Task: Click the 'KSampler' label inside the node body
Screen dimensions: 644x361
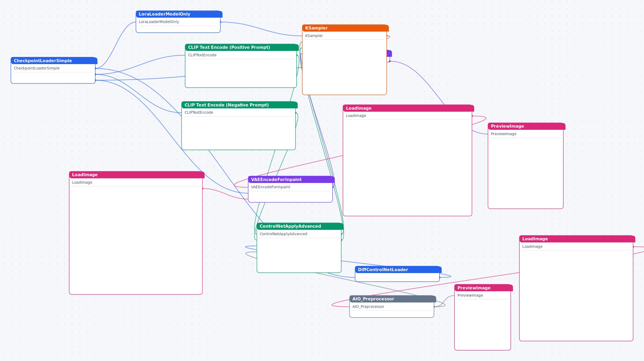Action: [x=314, y=36]
